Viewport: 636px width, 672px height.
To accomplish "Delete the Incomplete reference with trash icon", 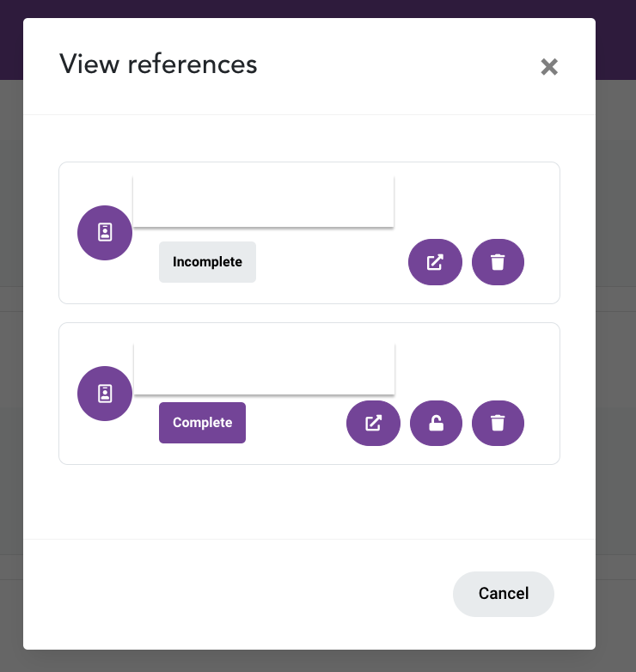I will coord(498,262).
